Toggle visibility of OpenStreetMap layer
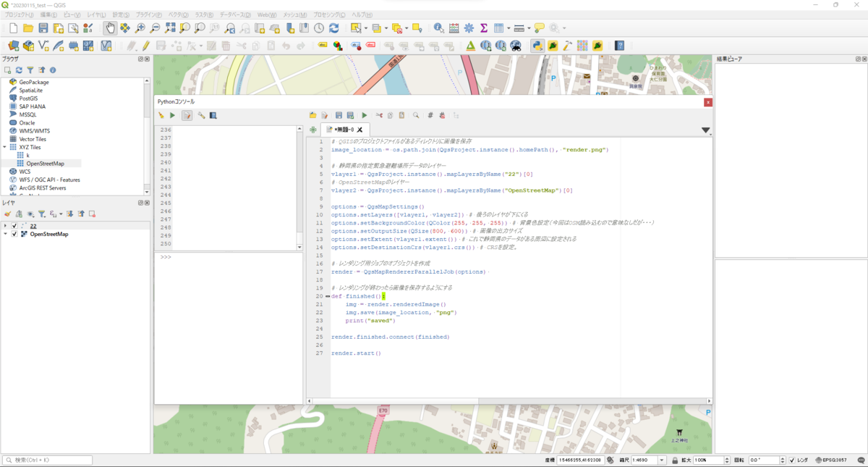The image size is (868, 467). click(x=14, y=234)
